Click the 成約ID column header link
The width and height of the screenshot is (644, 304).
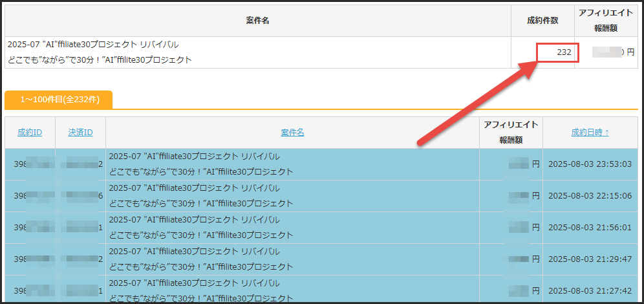click(30, 133)
